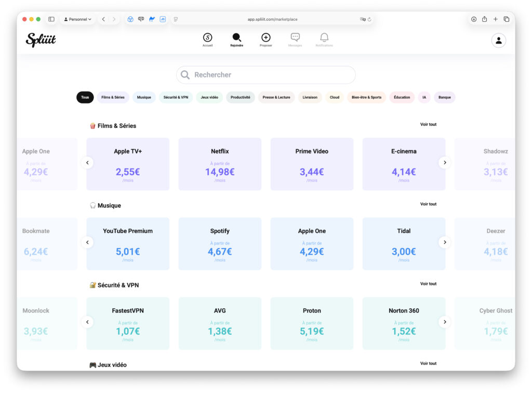The height and width of the screenshot is (393, 532).
Task: Toggle the Safari sidebar
Action: coord(51,19)
